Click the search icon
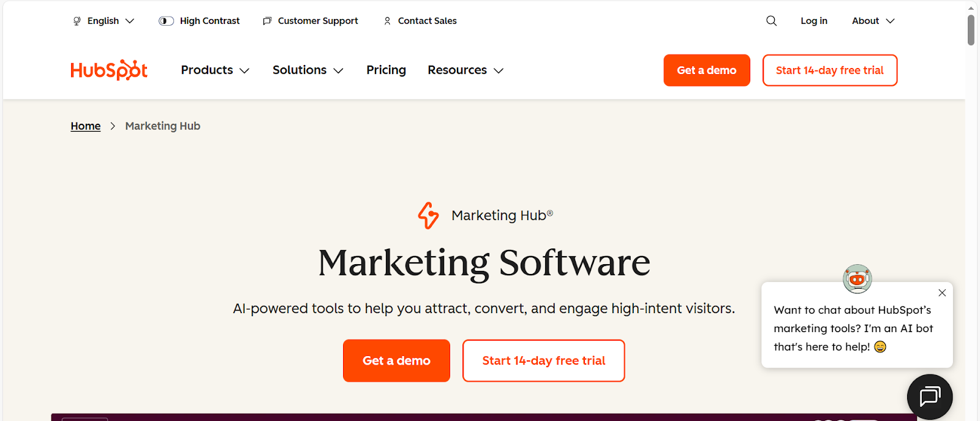Image resolution: width=980 pixels, height=421 pixels. (771, 20)
